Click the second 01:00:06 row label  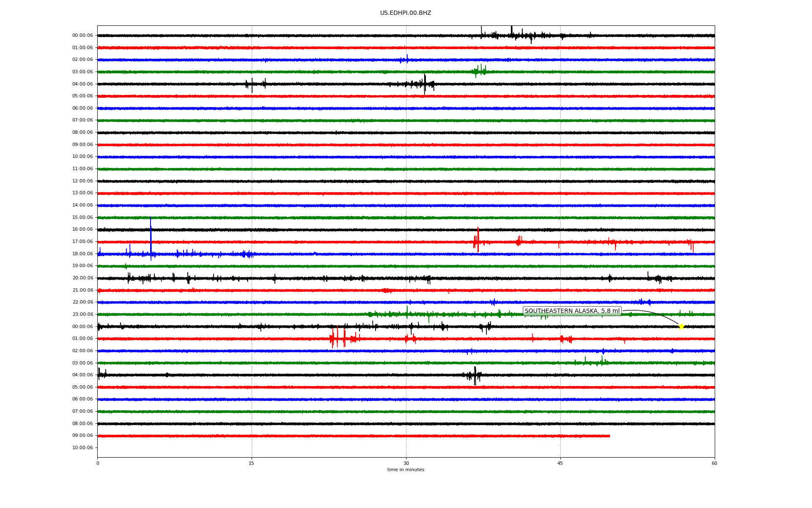pyautogui.click(x=82, y=339)
